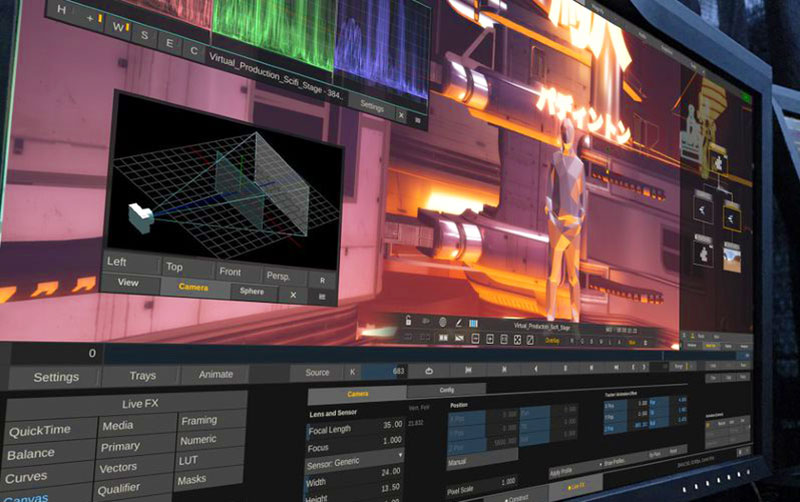Open the Trays panel
800x502 pixels.
tap(142, 376)
